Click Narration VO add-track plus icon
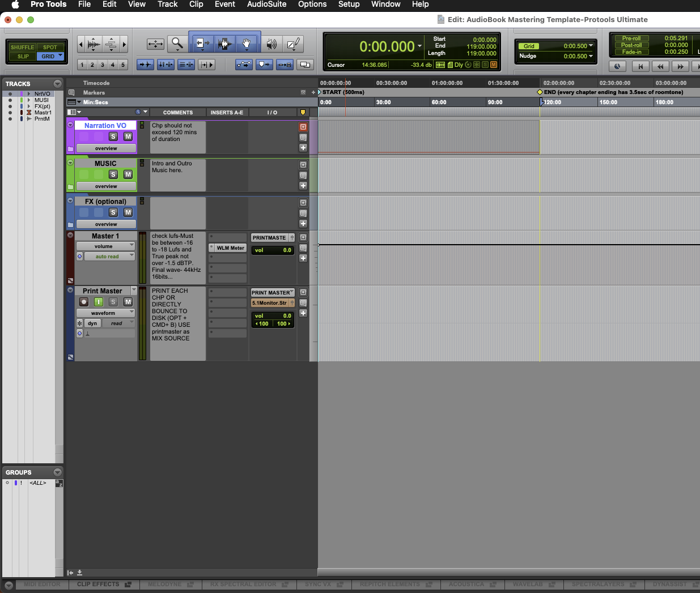The height and width of the screenshot is (593, 700). [303, 148]
